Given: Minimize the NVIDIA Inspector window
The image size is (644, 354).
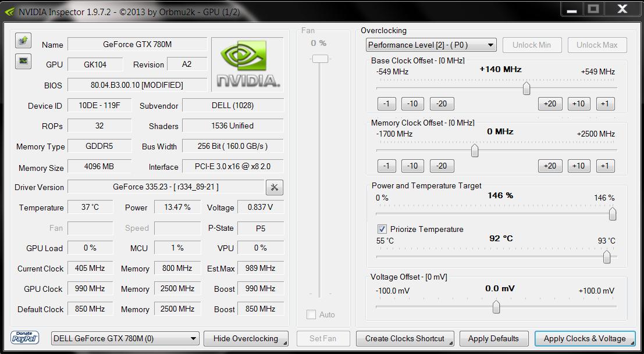Looking at the screenshot, I should [x=571, y=9].
